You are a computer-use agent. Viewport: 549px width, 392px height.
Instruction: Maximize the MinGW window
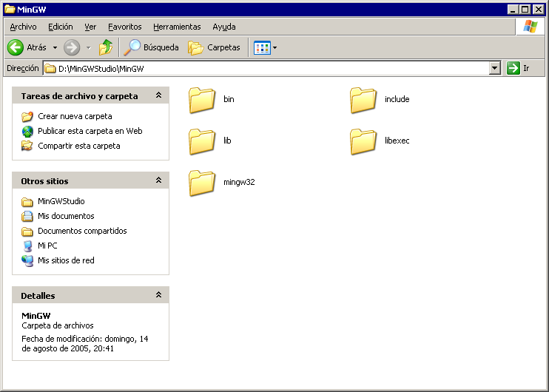525,10
